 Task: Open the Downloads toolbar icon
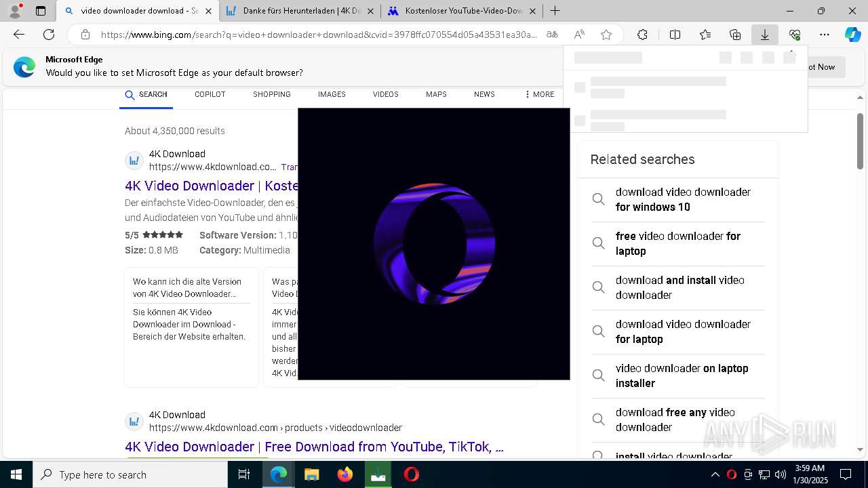click(x=765, y=35)
